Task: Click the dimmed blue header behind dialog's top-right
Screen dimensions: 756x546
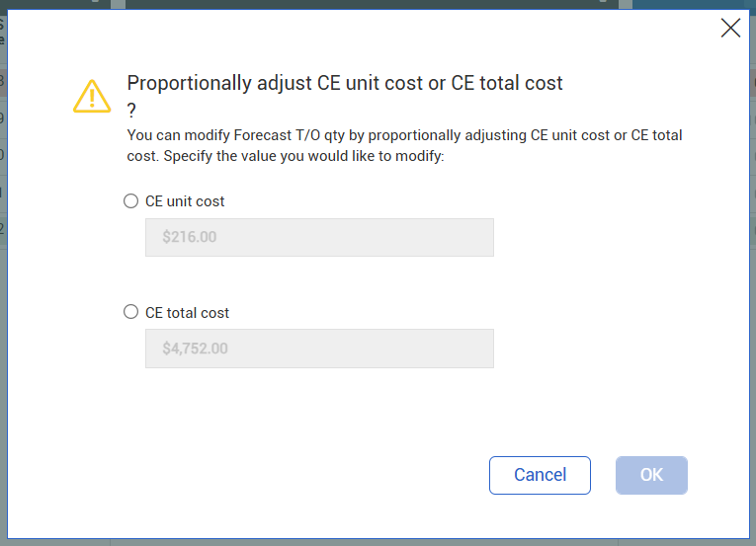Action: pyautogui.click(x=692, y=4)
